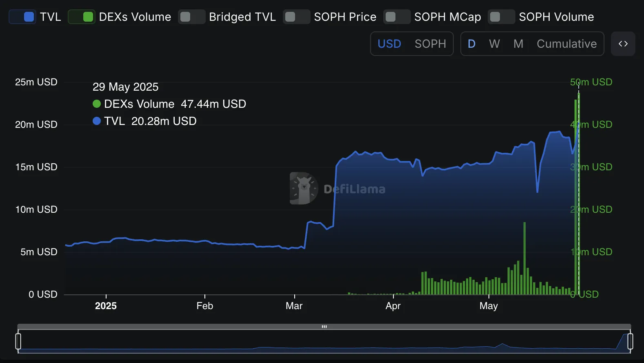This screenshot has height=363, width=644.
Task: Choose monthly M interval
Action: pyautogui.click(x=518, y=44)
